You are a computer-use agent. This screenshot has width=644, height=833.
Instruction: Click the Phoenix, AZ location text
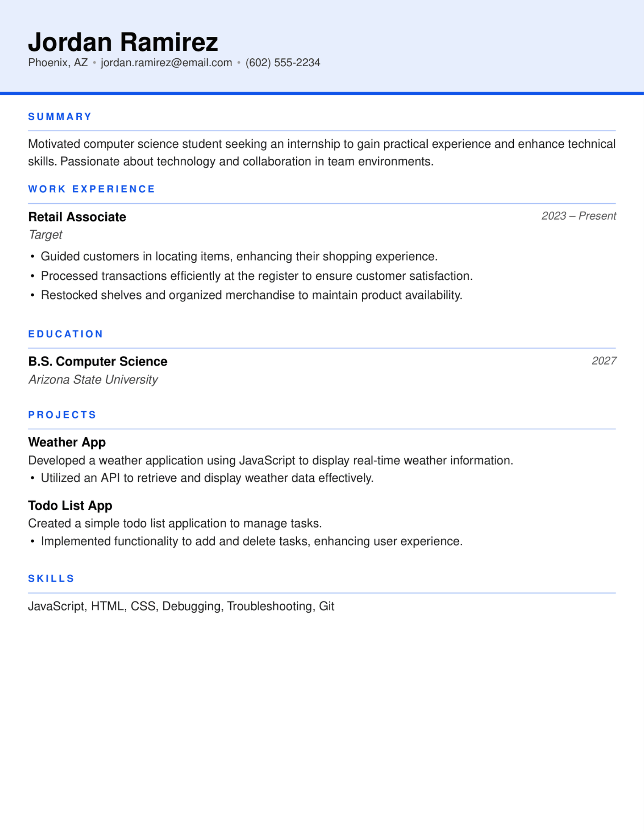58,62
